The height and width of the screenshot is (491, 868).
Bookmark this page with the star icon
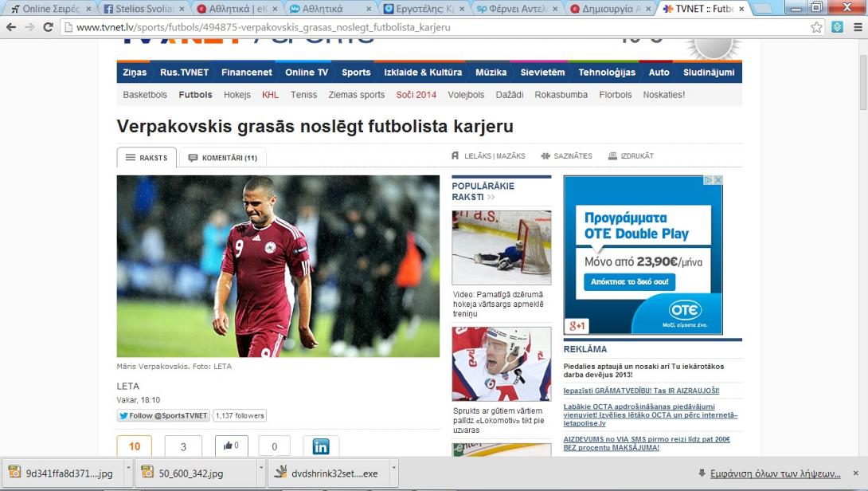pos(816,27)
